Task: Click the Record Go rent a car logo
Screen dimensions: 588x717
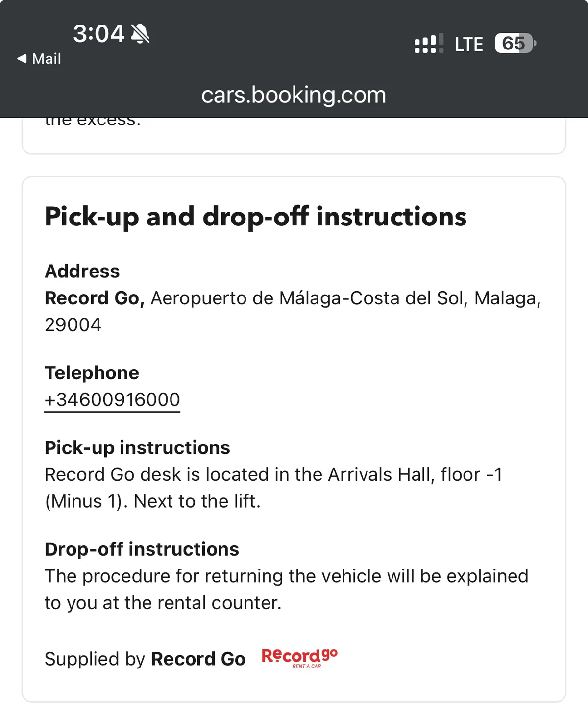Action: [299, 658]
